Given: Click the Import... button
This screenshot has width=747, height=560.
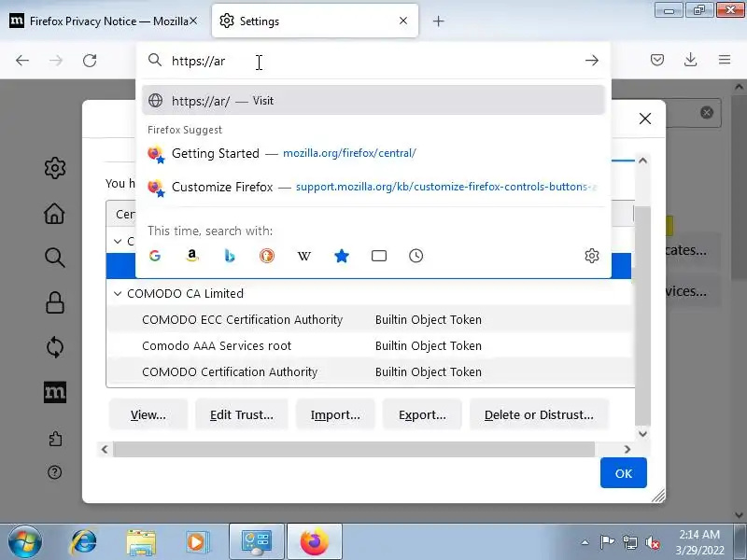Looking at the screenshot, I should [335, 414].
